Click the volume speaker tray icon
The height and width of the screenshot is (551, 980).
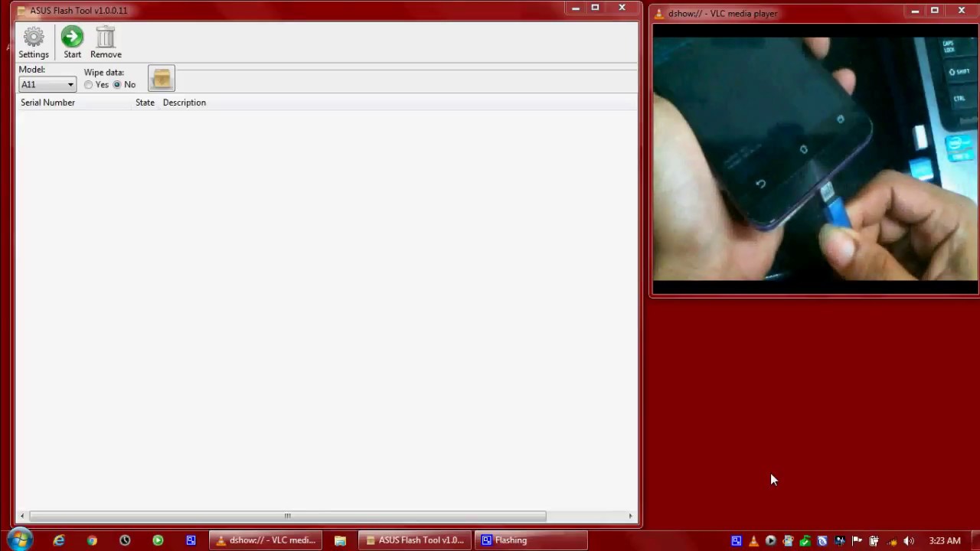(x=909, y=541)
